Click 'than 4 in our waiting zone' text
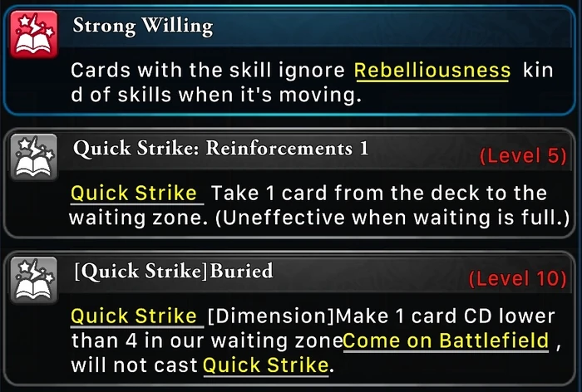 (x=206, y=341)
